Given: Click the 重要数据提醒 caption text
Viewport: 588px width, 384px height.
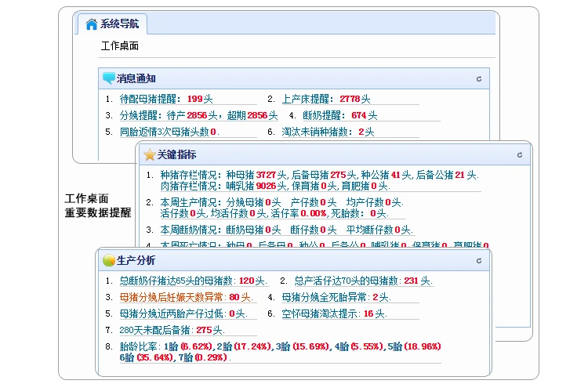Looking at the screenshot, I should 98,212.
